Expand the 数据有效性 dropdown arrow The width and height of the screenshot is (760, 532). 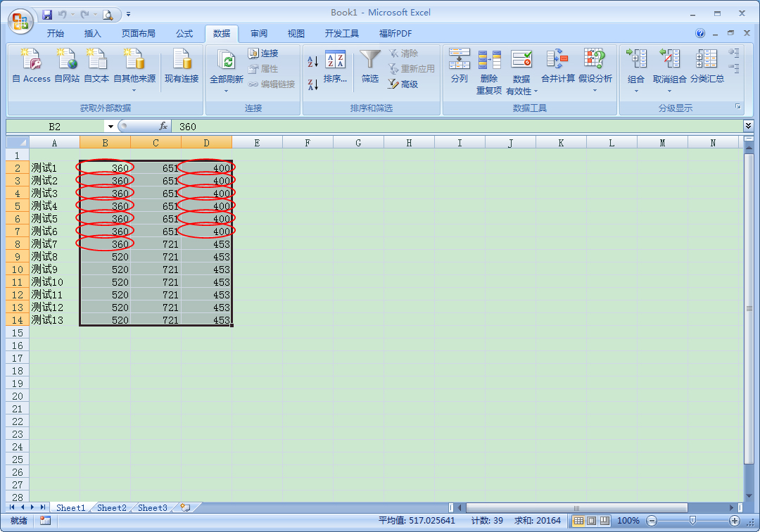(536, 91)
